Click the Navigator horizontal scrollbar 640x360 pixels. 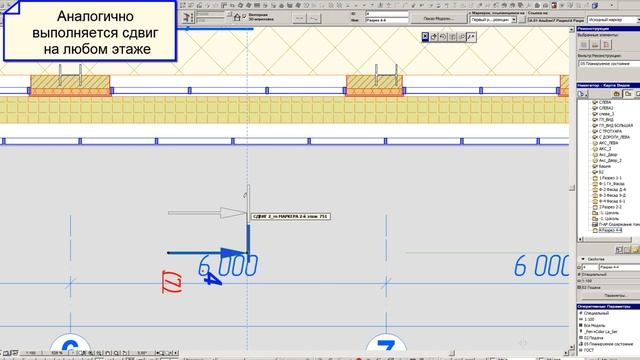pos(607,240)
